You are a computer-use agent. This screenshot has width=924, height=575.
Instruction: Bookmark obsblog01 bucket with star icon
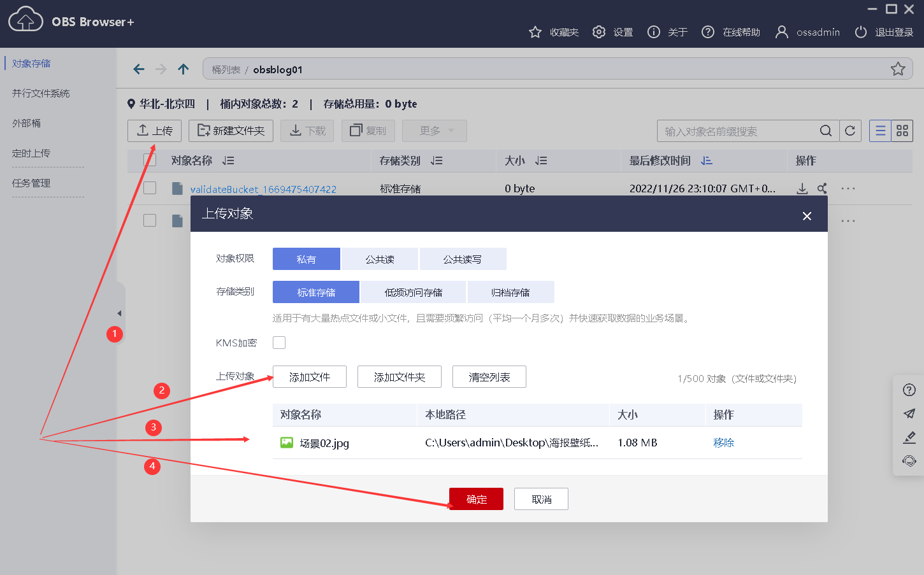pos(898,69)
